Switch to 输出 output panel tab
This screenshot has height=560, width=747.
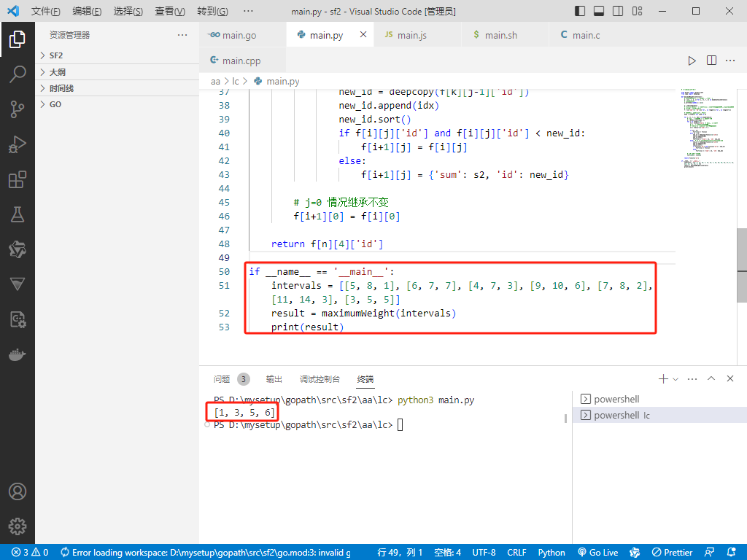pos(274,379)
